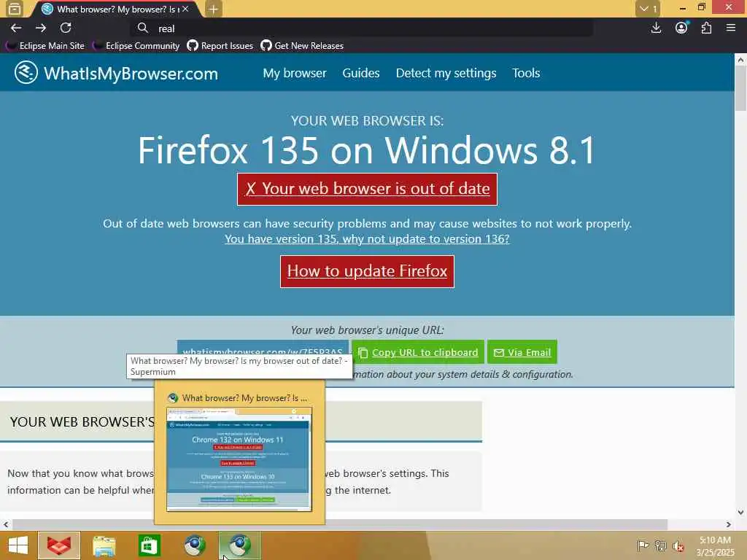
Task: Follow the update to version 136 link
Action: [x=367, y=238]
